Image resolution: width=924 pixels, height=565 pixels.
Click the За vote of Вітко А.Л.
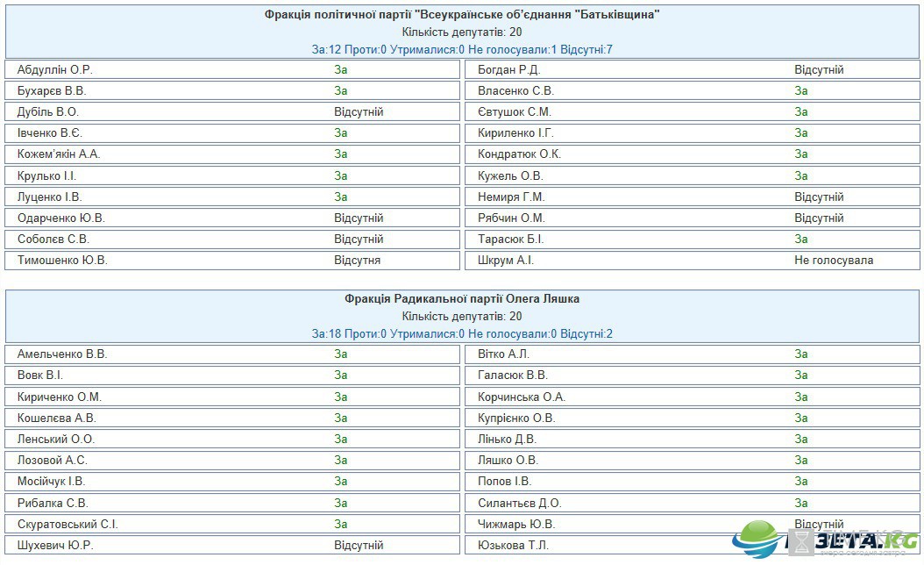801,354
